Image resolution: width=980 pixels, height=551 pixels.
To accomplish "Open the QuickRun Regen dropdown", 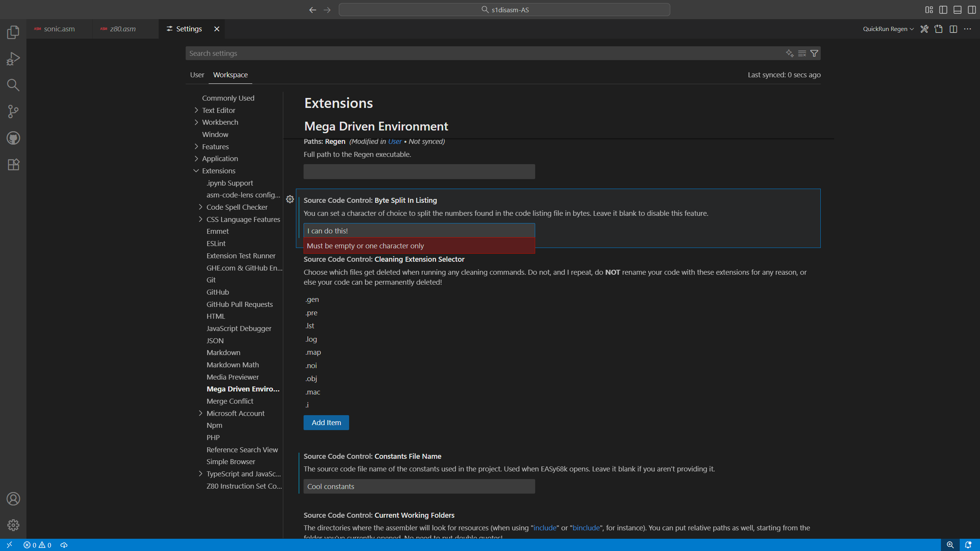I will click(x=888, y=29).
